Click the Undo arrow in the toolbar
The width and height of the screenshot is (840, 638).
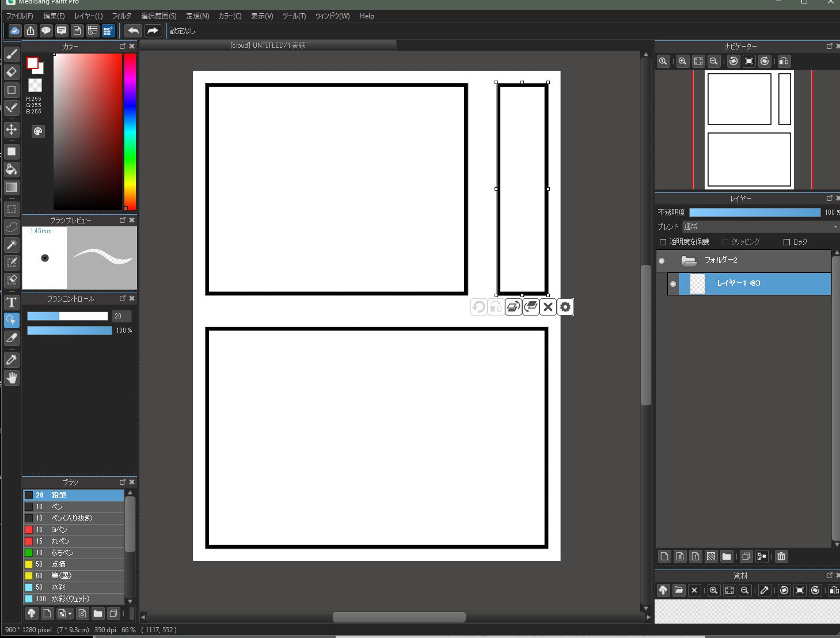point(133,31)
